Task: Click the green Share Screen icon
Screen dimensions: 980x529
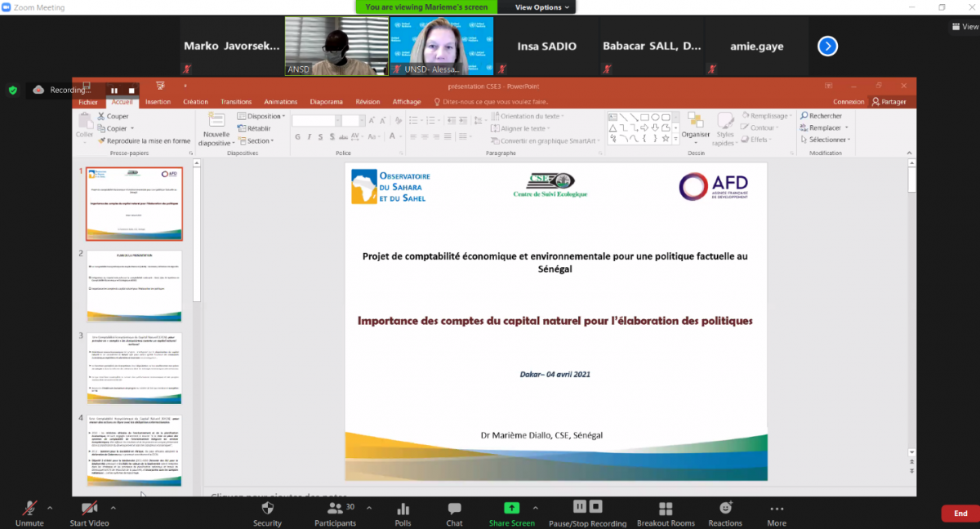Action: [511, 508]
